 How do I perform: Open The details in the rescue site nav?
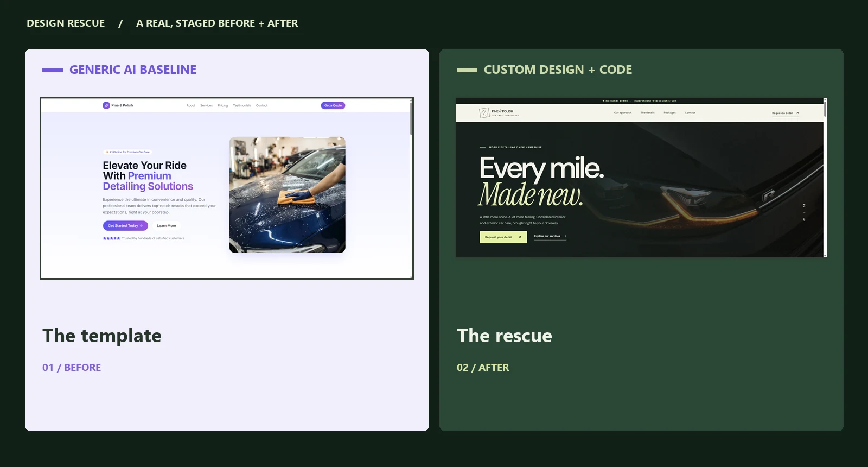pyautogui.click(x=648, y=113)
